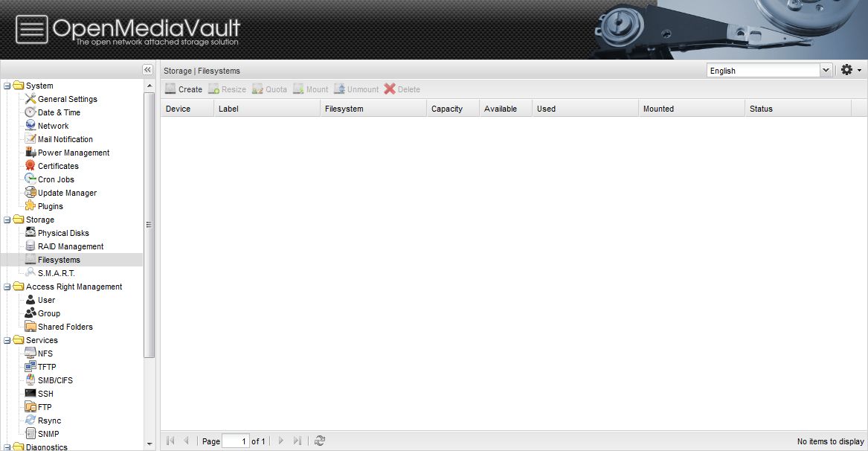
Task: Click the NFS service icon
Action: point(30,353)
